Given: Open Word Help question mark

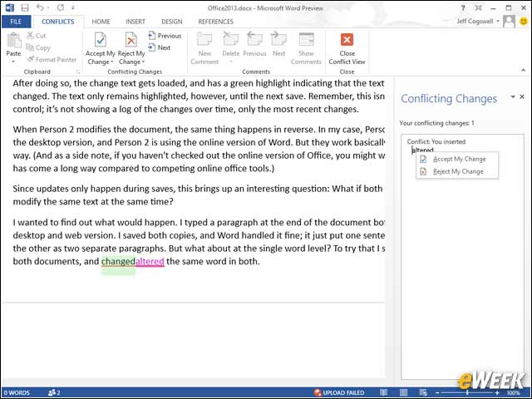Looking at the screenshot, I should [x=463, y=7].
